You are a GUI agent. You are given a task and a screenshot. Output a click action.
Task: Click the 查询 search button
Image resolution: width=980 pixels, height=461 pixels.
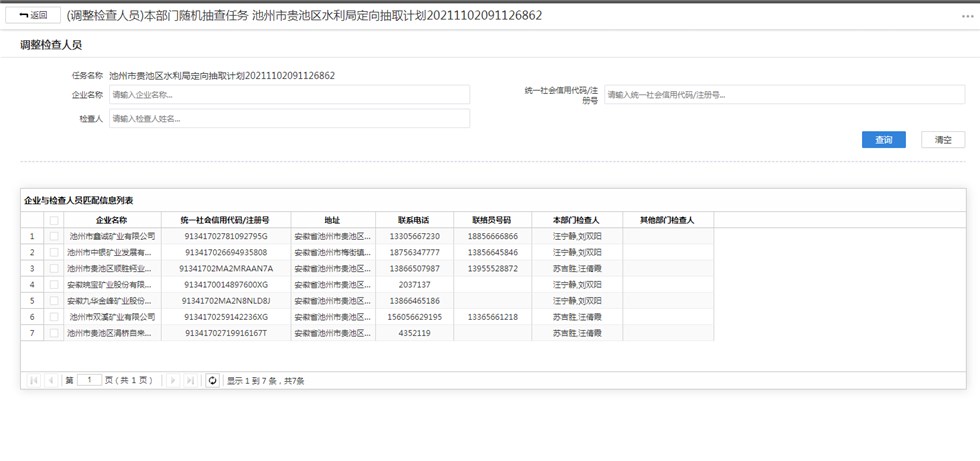[883, 140]
